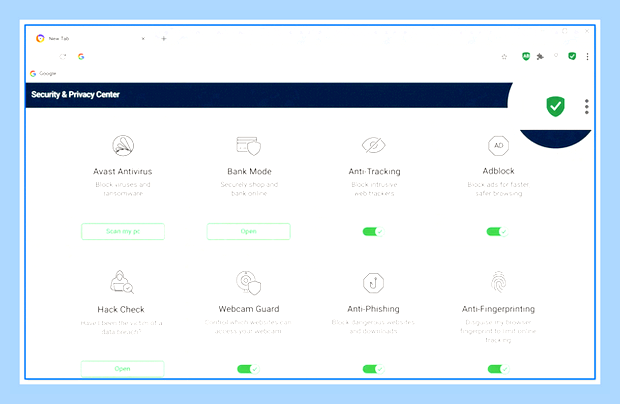
Task: Open a new tab with plus button
Action: click(164, 38)
